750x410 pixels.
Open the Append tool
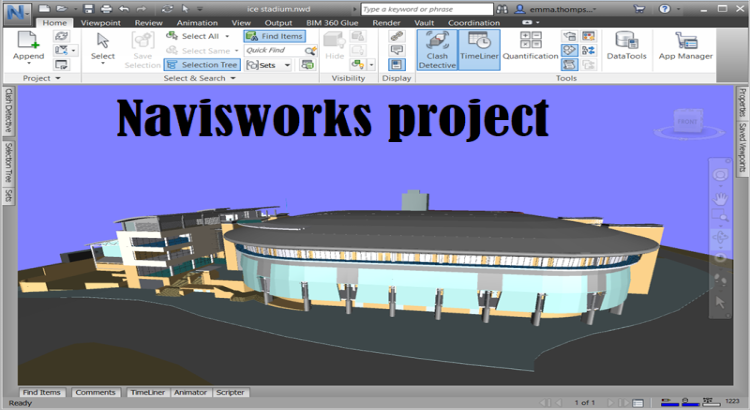(28, 46)
